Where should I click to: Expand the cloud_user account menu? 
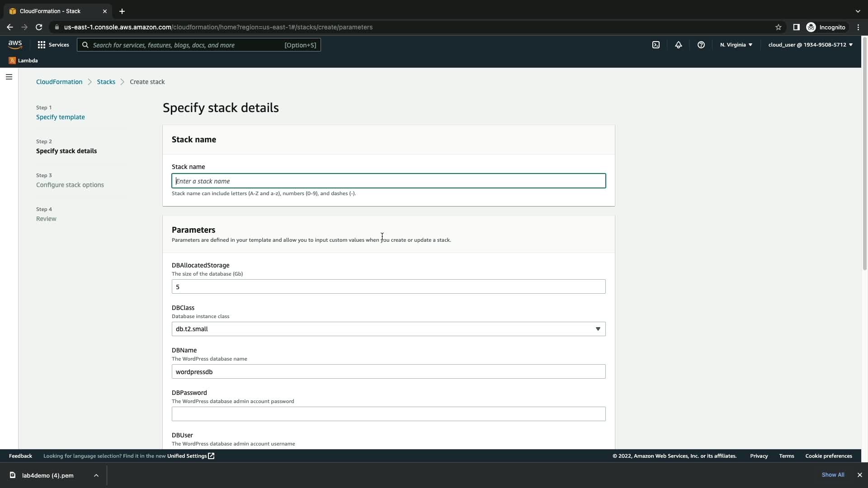(x=810, y=45)
